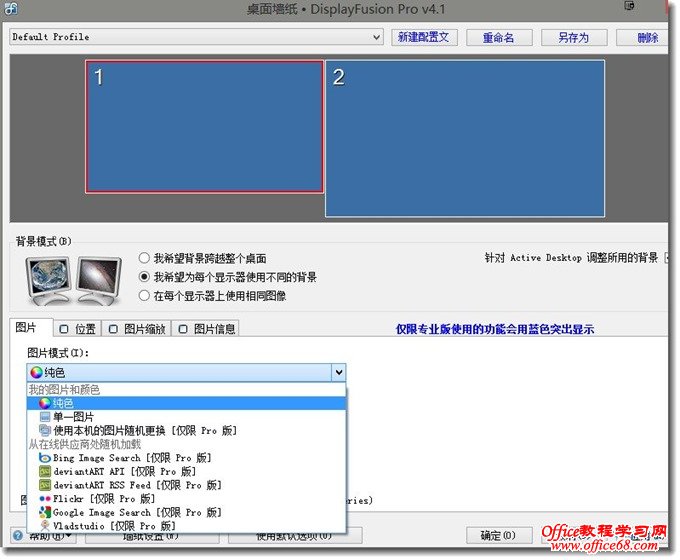Click the deviantART API icon
Viewport: 680px width, 560px height.
click(45, 471)
